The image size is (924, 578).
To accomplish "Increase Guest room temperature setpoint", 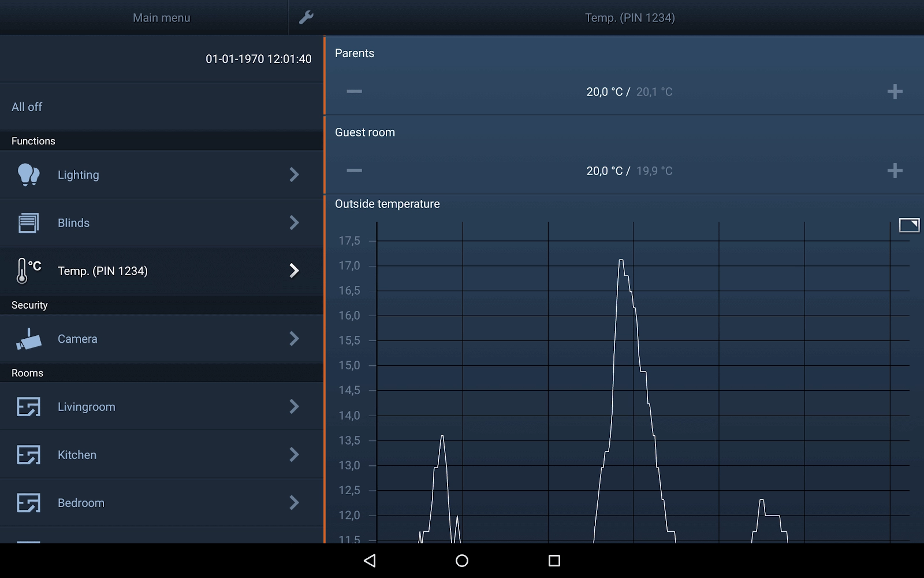I will (x=895, y=171).
